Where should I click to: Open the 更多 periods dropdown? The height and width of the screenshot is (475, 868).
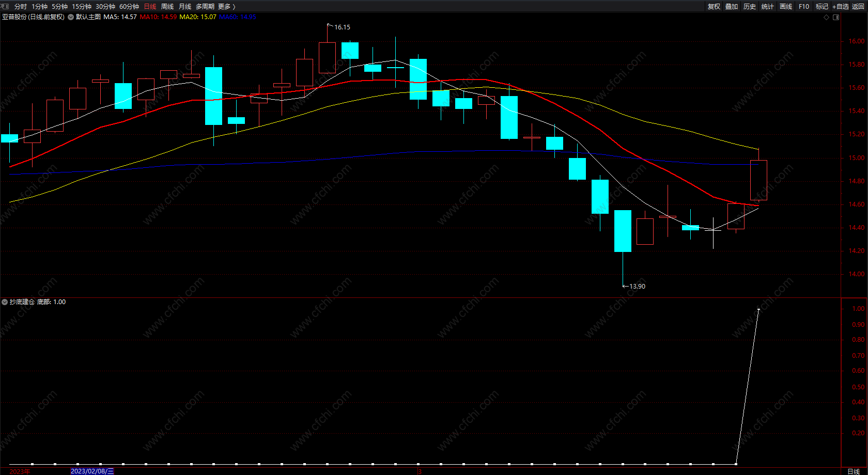(227, 6)
